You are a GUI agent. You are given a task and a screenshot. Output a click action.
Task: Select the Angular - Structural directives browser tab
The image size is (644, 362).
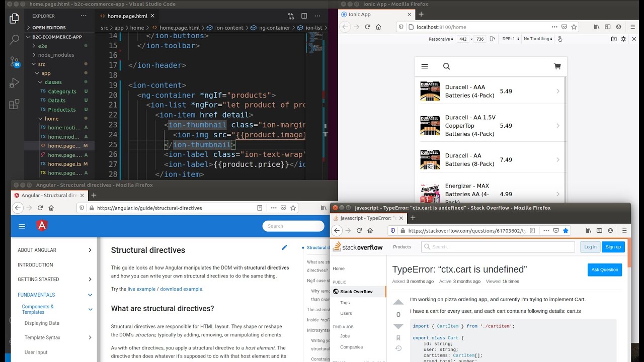pos(49,195)
